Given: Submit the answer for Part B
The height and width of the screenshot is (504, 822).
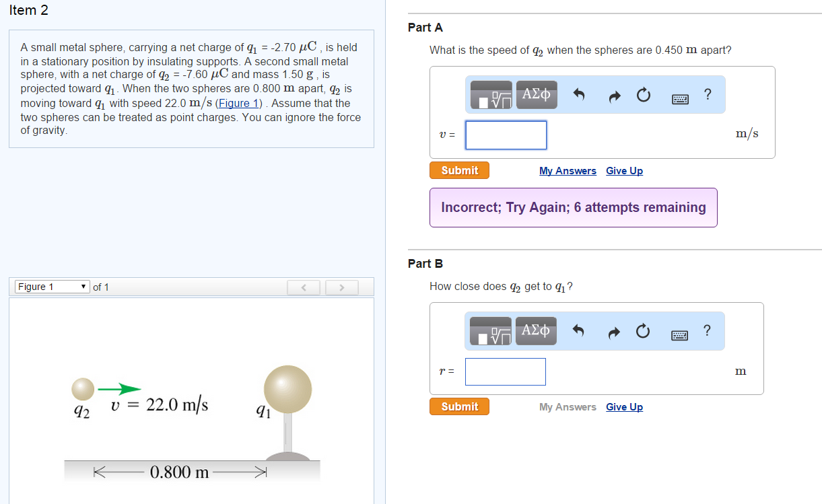Looking at the screenshot, I should (x=459, y=406).
